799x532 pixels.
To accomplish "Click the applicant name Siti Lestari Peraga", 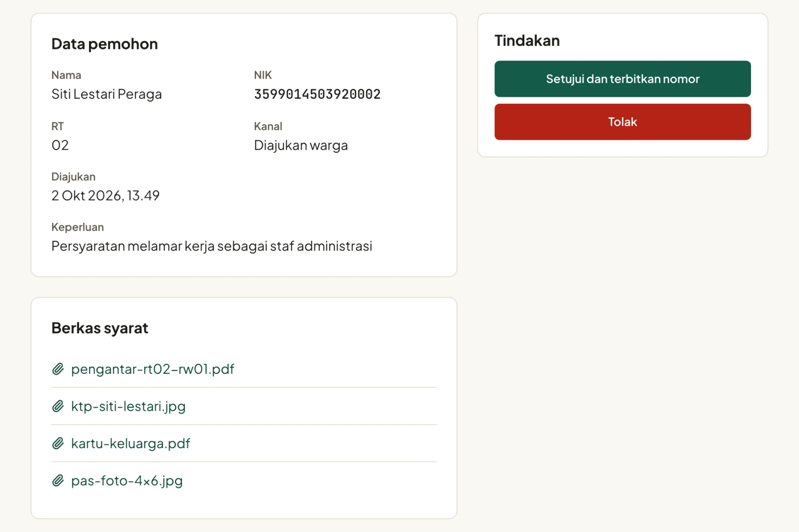I will click(106, 94).
